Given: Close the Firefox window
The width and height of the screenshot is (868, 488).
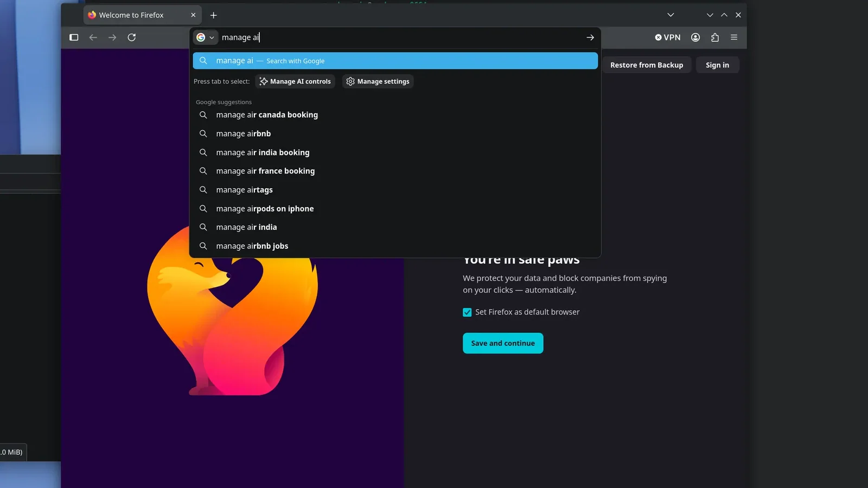Looking at the screenshot, I should (738, 15).
